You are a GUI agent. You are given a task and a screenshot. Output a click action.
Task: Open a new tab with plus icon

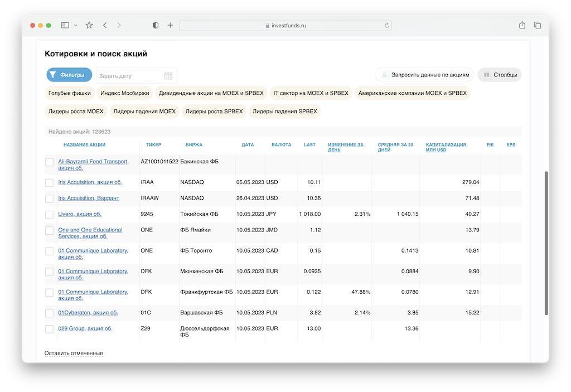tap(170, 25)
